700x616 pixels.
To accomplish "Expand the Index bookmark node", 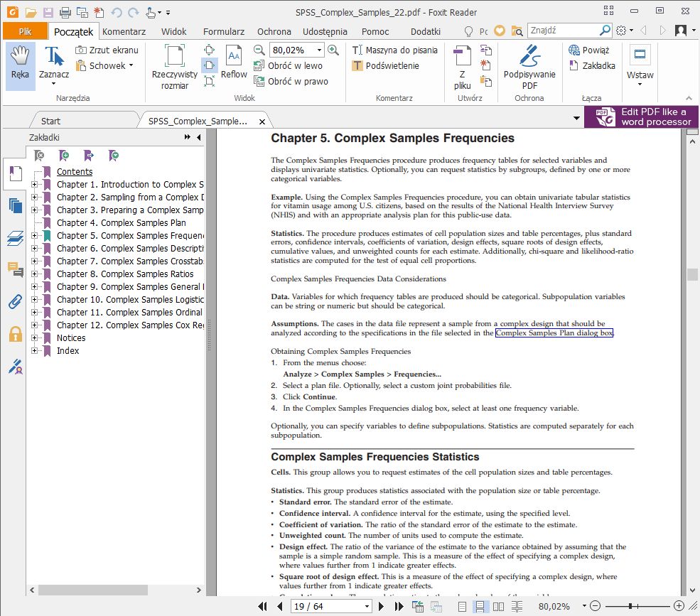I will click(x=34, y=350).
